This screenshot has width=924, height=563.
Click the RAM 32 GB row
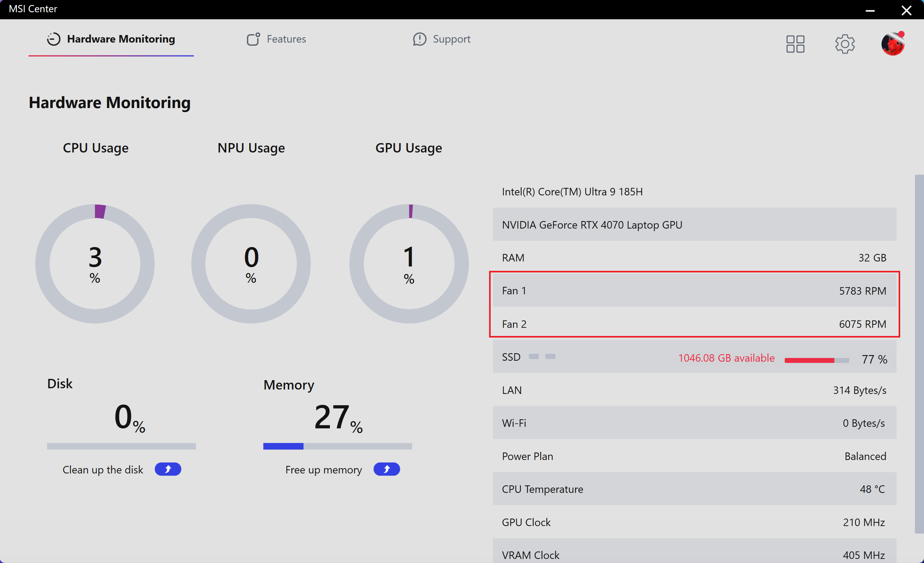coord(695,257)
